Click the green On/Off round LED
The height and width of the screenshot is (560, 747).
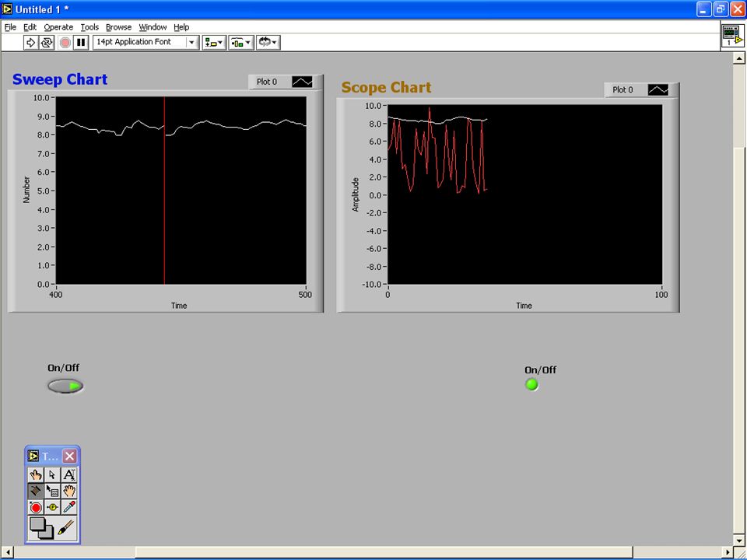pyautogui.click(x=531, y=384)
